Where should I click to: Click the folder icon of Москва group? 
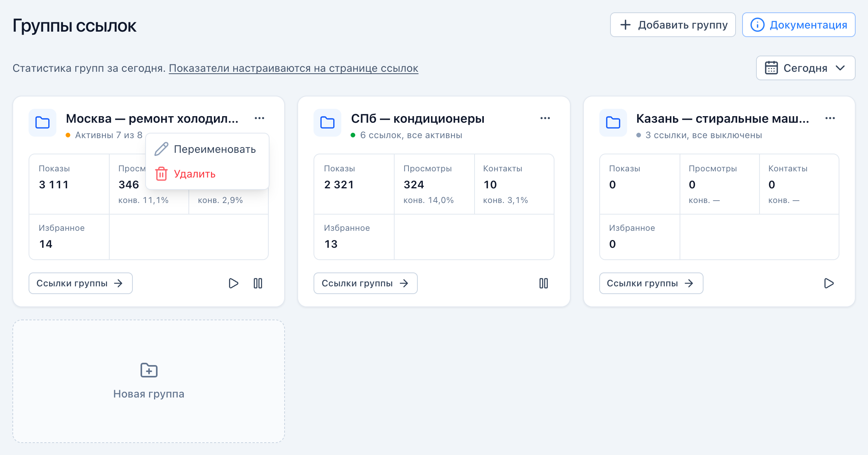tap(42, 123)
